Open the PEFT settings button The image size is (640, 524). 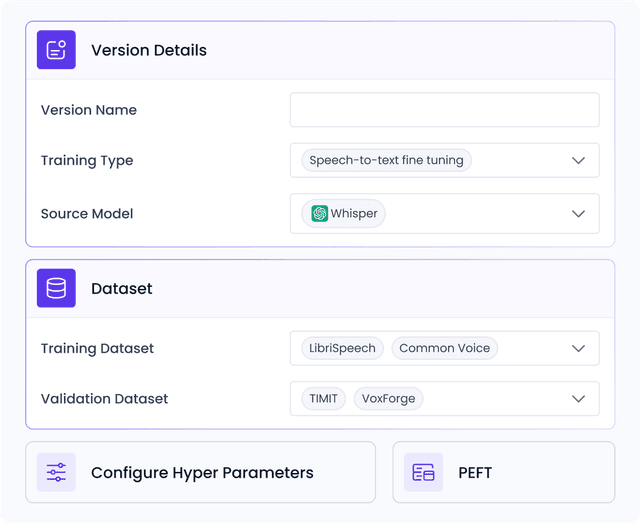pyautogui.click(x=503, y=472)
